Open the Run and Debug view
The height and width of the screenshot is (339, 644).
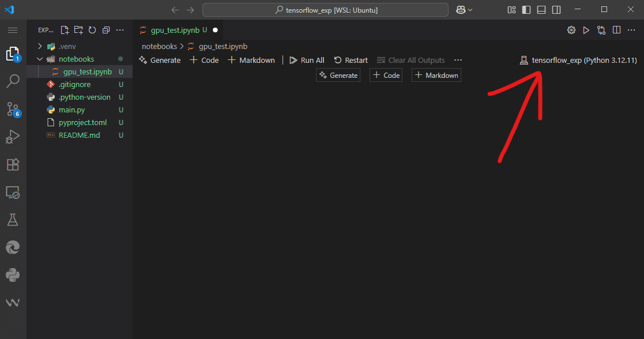point(13,136)
